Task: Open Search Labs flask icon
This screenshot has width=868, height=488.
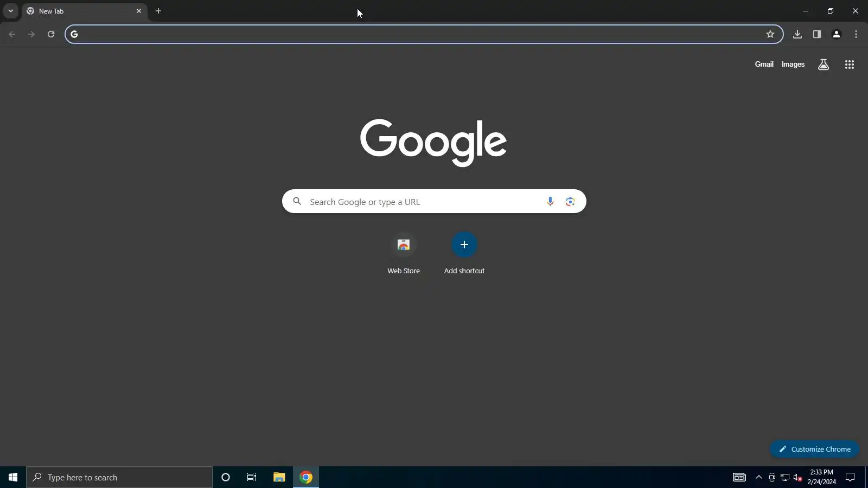Action: click(824, 65)
